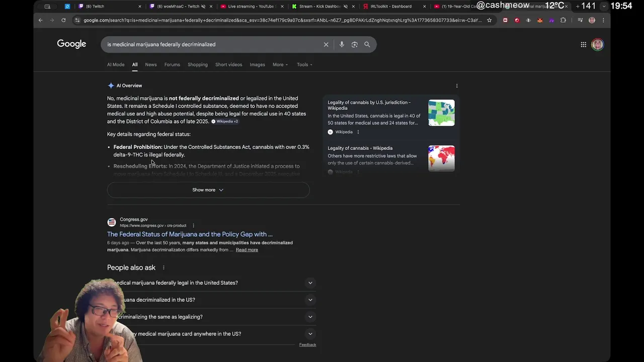Open the Google apps grid
Image resolution: width=644 pixels, height=362 pixels.
click(583, 44)
